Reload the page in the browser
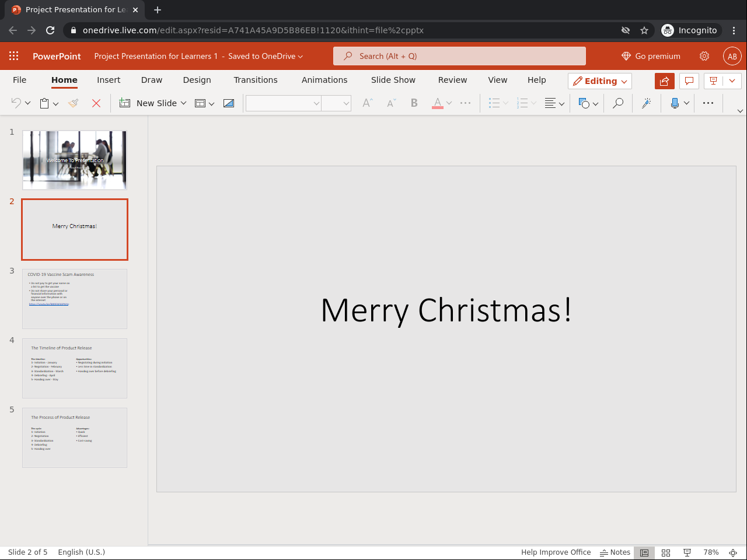 point(50,30)
